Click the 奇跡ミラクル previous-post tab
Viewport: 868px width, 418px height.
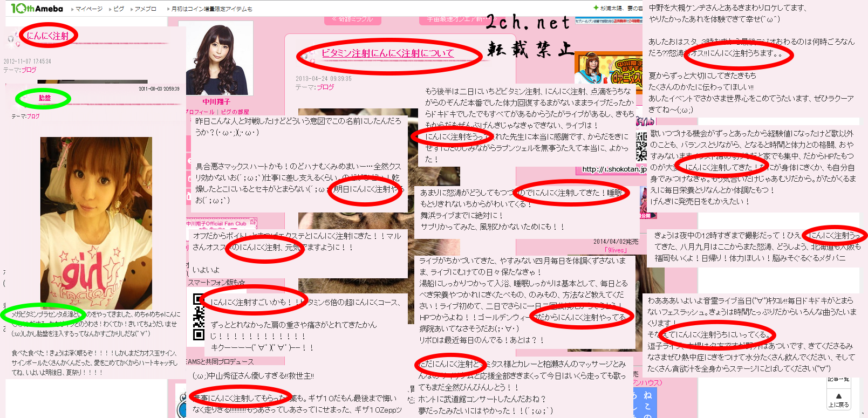[x=353, y=19]
